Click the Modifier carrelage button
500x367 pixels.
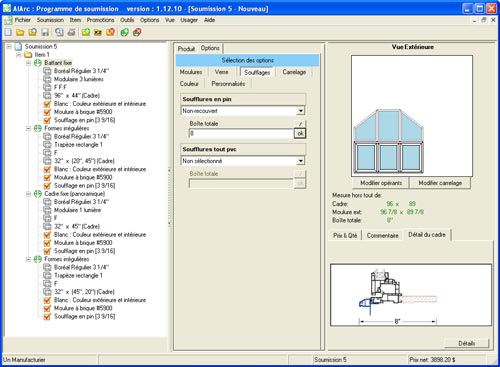point(440,183)
